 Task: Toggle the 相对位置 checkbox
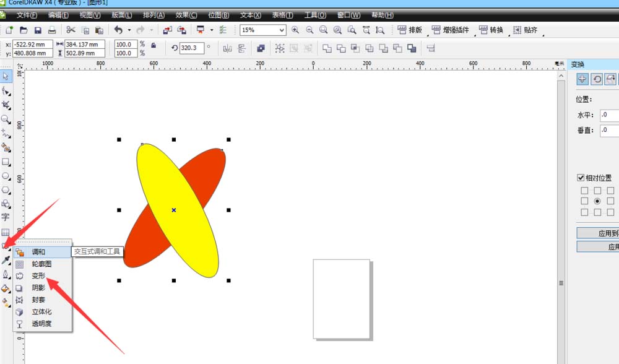point(581,178)
